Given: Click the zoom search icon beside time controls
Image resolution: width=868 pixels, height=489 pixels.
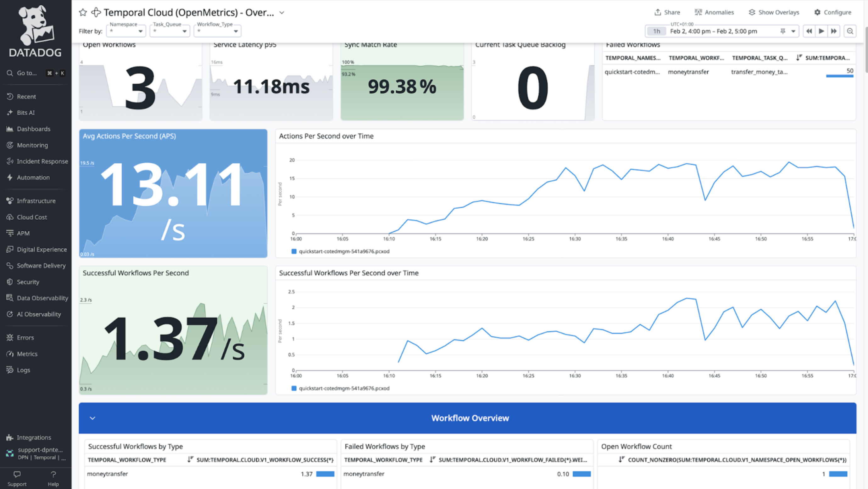Looking at the screenshot, I should 850,31.
